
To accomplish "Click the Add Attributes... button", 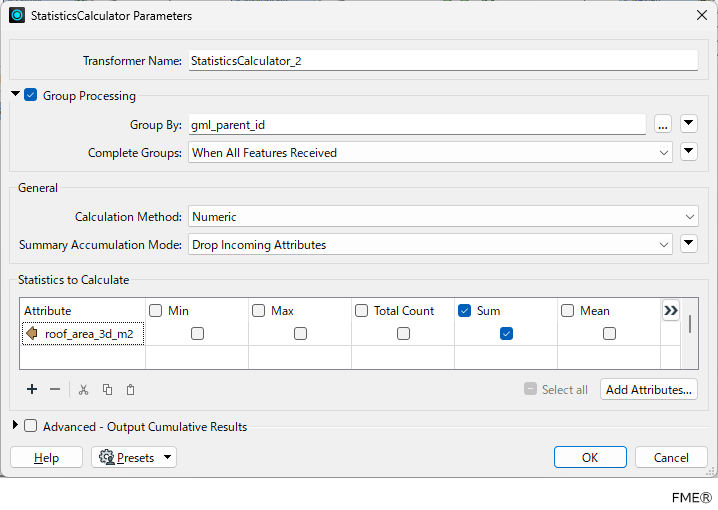I will click(x=648, y=389).
